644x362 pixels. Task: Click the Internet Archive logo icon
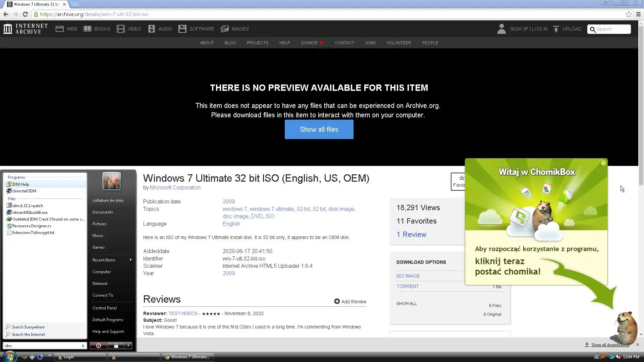(8, 29)
